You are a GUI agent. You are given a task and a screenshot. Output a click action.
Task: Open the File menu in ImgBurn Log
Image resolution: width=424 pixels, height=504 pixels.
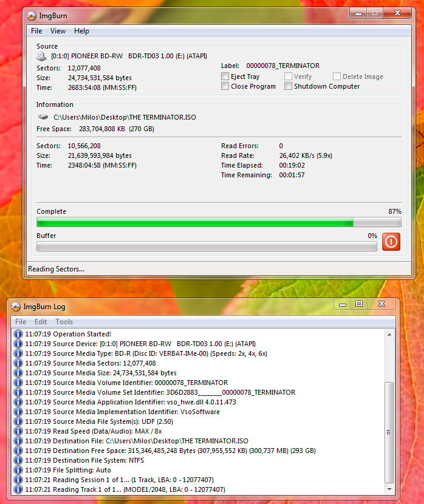pos(21,322)
